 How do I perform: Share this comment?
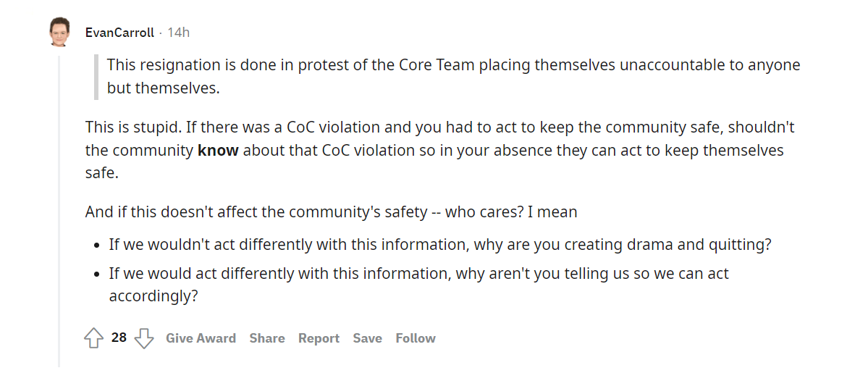[267, 338]
